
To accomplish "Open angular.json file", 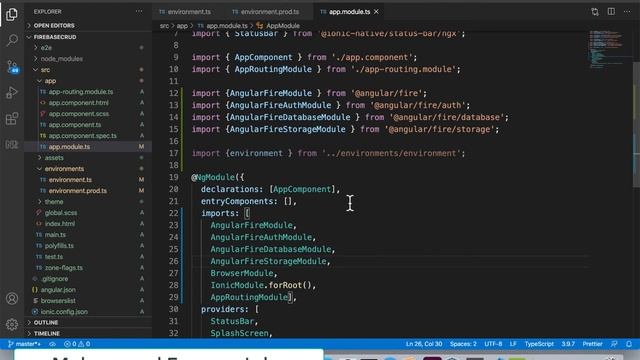I will 58,290.
